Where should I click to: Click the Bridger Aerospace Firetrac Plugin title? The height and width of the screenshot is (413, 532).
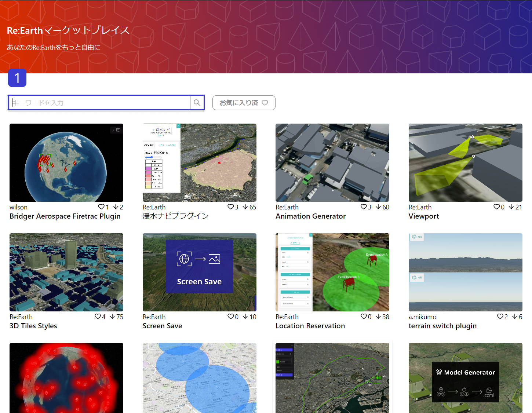click(65, 216)
